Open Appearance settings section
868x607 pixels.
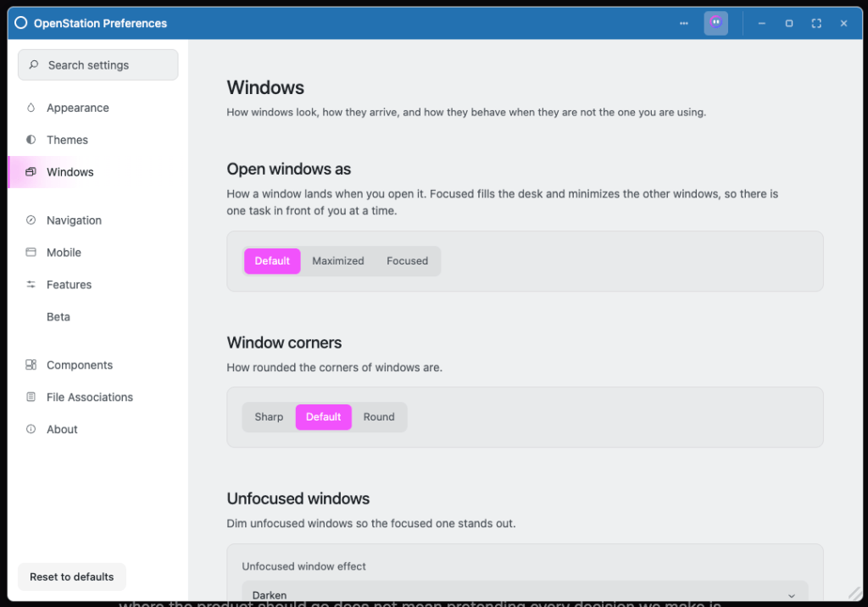tap(98, 108)
